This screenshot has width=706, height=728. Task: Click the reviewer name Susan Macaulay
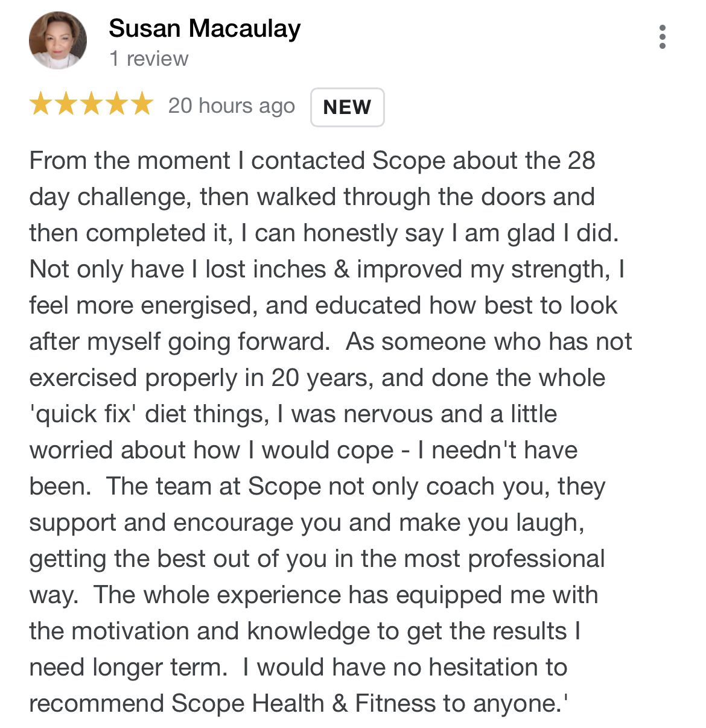coord(205,28)
